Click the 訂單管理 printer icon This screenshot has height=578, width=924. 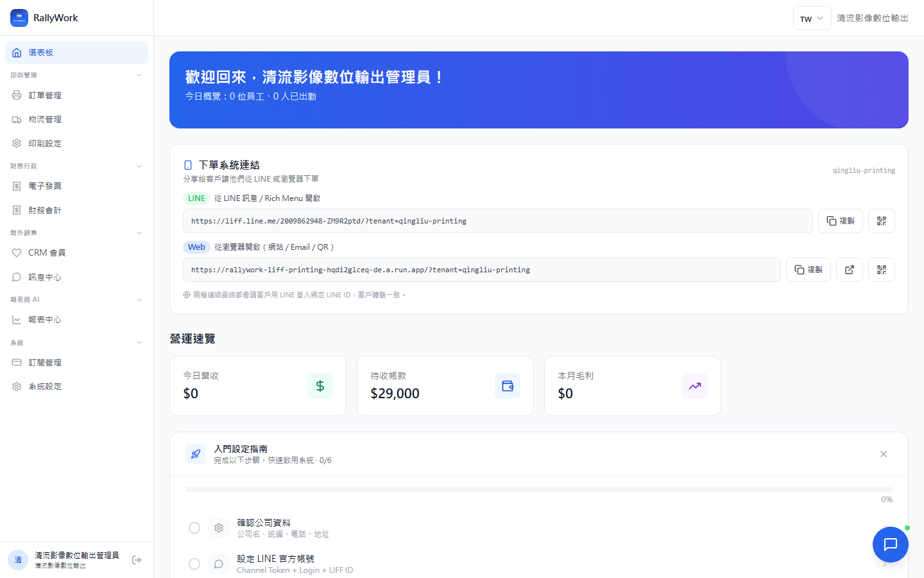17,96
